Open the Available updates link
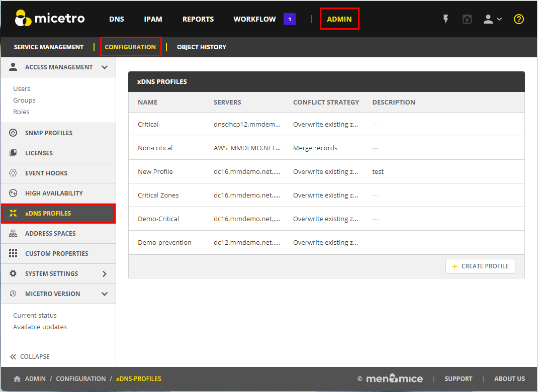 (40, 327)
